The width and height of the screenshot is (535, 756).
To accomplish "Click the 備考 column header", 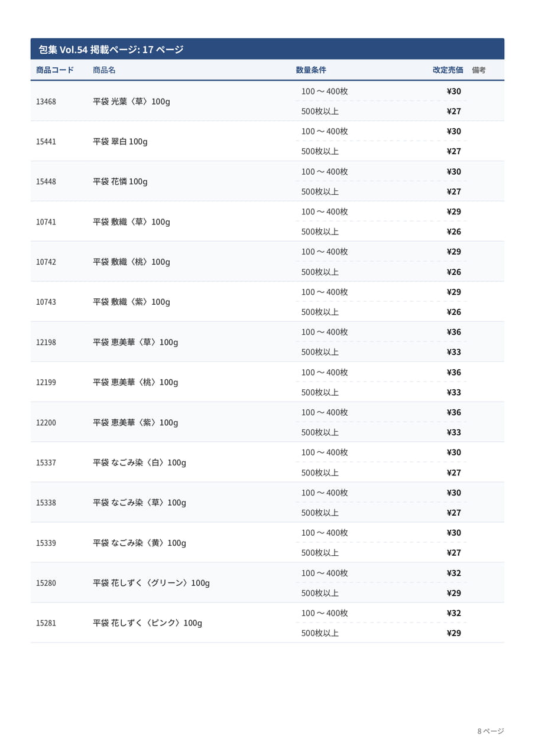I will pyautogui.click(x=479, y=70).
